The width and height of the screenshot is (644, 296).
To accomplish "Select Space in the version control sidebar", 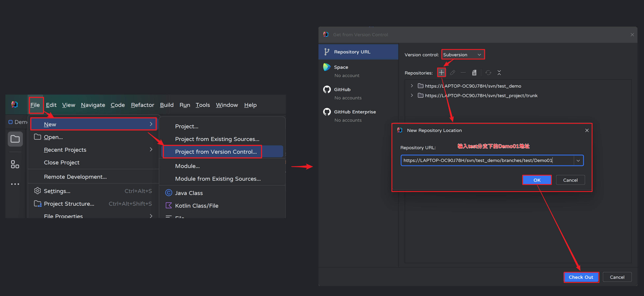I will pyautogui.click(x=341, y=67).
